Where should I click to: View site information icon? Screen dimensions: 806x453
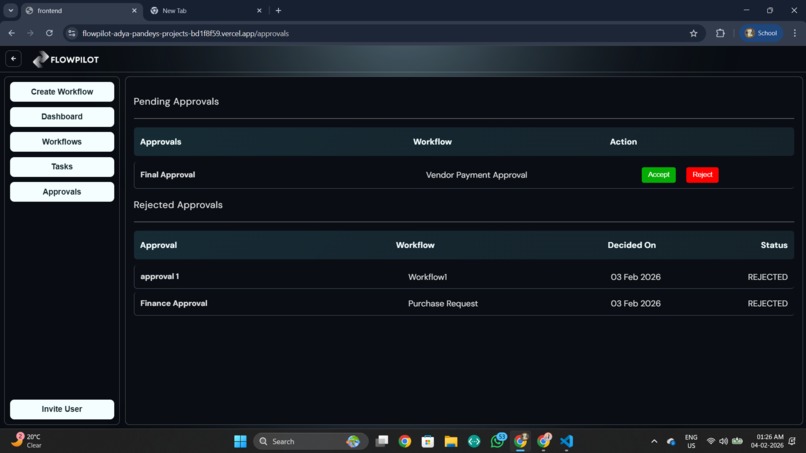click(x=72, y=33)
